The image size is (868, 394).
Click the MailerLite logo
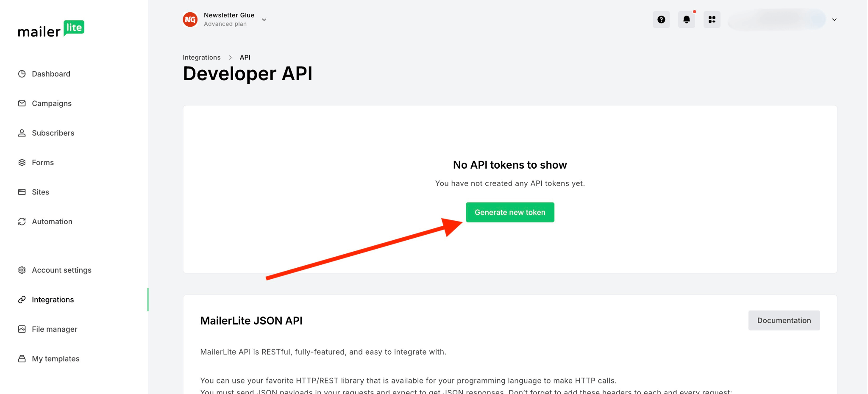51,29
